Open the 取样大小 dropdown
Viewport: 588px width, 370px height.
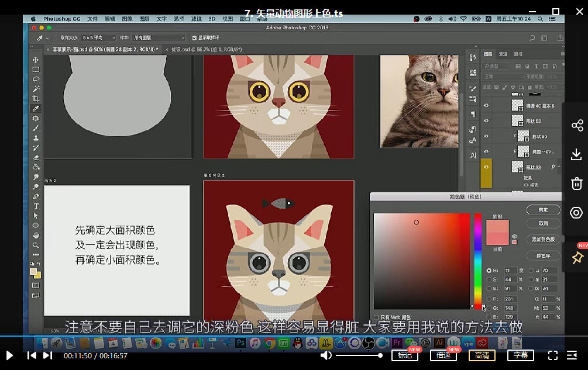[98, 38]
